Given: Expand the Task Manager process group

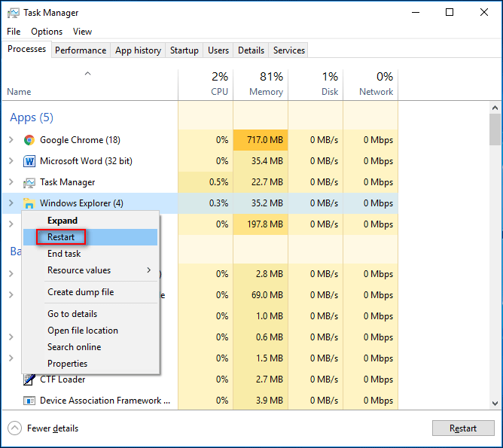Looking at the screenshot, I should [11, 182].
